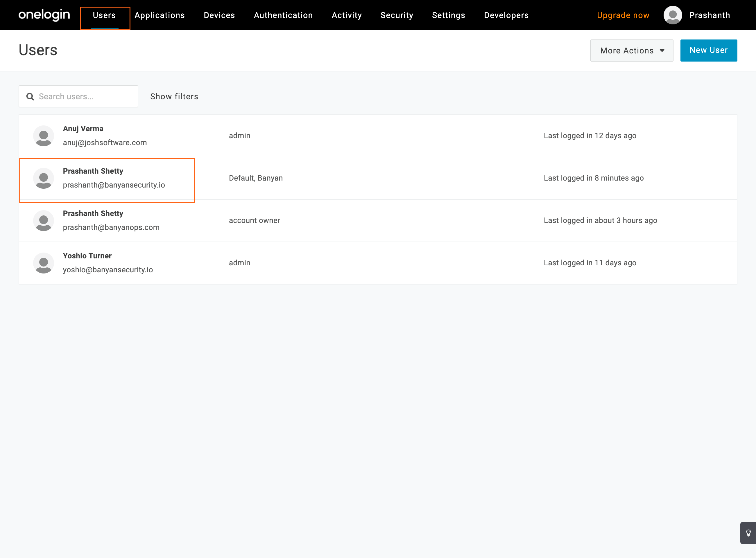Click Anuj Verma's avatar icon
Image resolution: width=756 pixels, height=558 pixels.
click(44, 136)
